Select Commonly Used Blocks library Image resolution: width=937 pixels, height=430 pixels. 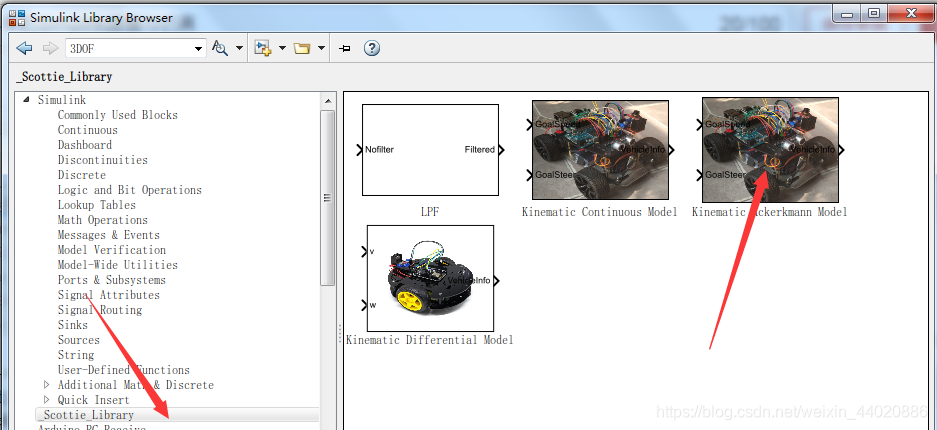(x=118, y=115)
